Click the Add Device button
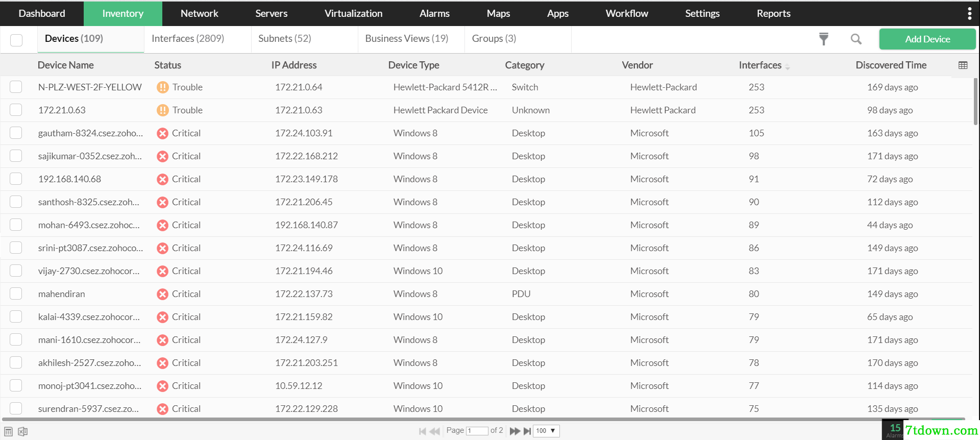Screen dimensions: 980x440 pos(927,39)
